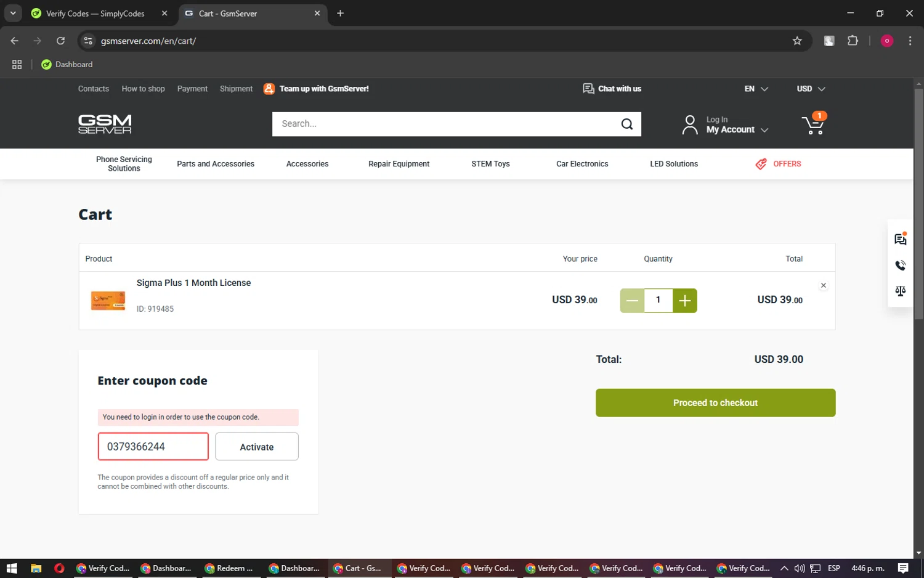Open File Explorer from taskbar
The height and width of the screenshot is (578, 924).
[36, 568]
